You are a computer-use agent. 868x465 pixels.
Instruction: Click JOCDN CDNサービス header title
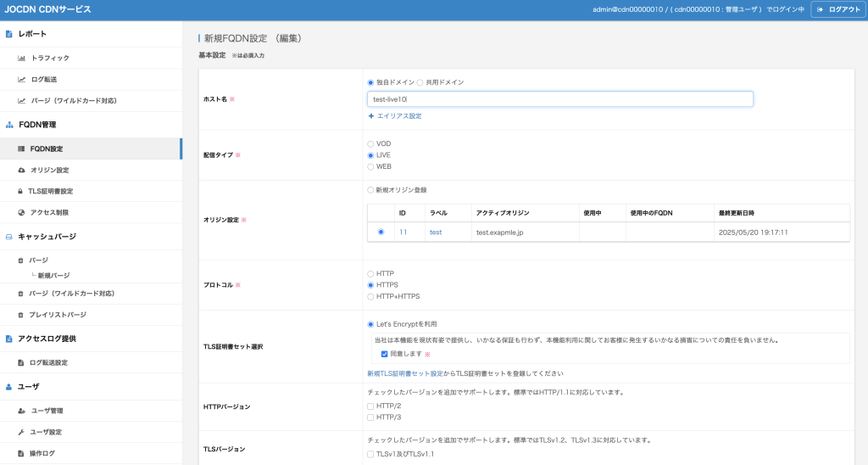[x=47, y=9]
